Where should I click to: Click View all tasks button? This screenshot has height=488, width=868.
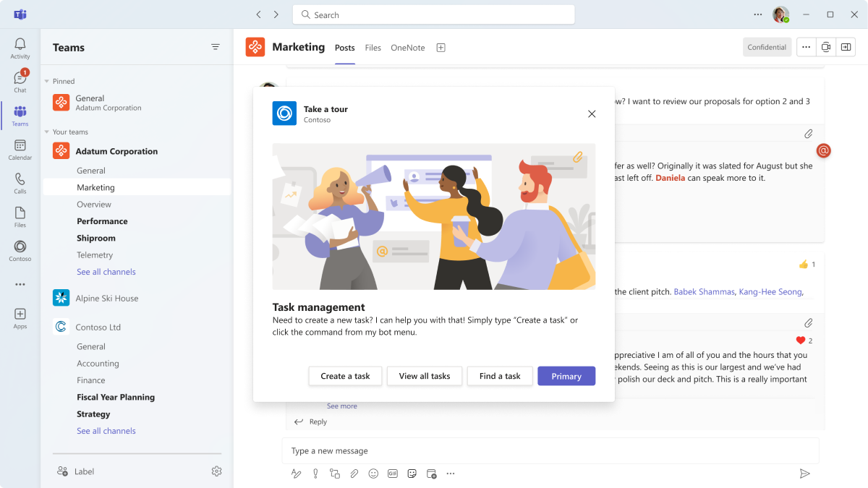point(425,376)
